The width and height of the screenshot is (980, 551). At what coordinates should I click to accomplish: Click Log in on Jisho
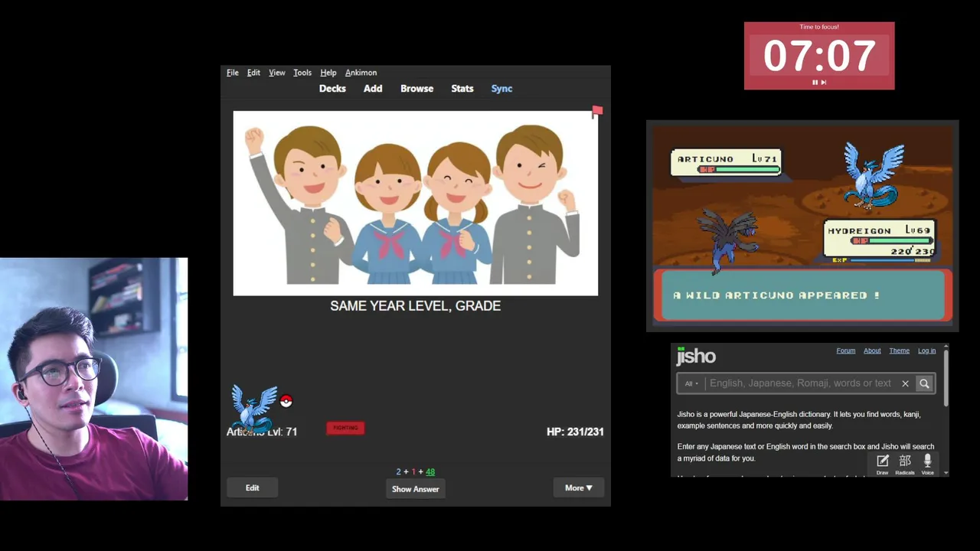[926, 350]
